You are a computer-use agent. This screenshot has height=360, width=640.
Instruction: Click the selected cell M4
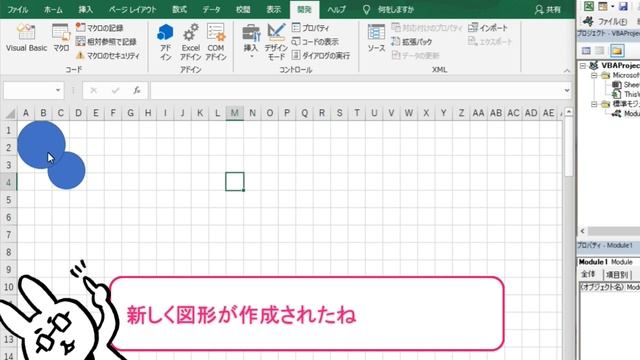(x=235, y=182)
